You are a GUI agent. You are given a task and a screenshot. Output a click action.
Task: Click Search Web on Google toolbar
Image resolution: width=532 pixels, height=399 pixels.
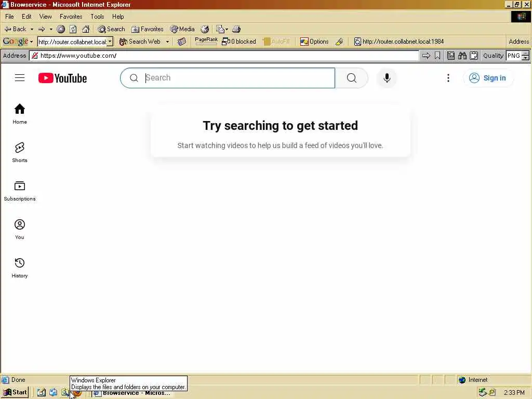(x=140, y=42)
